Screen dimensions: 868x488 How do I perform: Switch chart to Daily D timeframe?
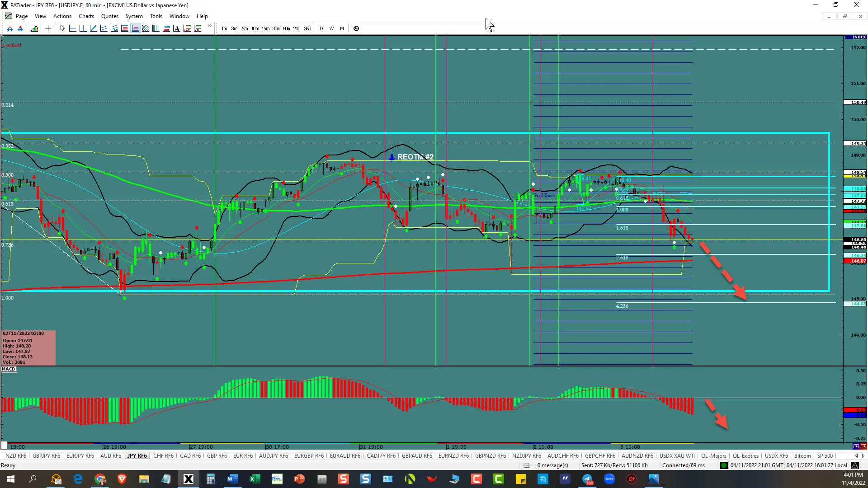[x=321, y=28]
